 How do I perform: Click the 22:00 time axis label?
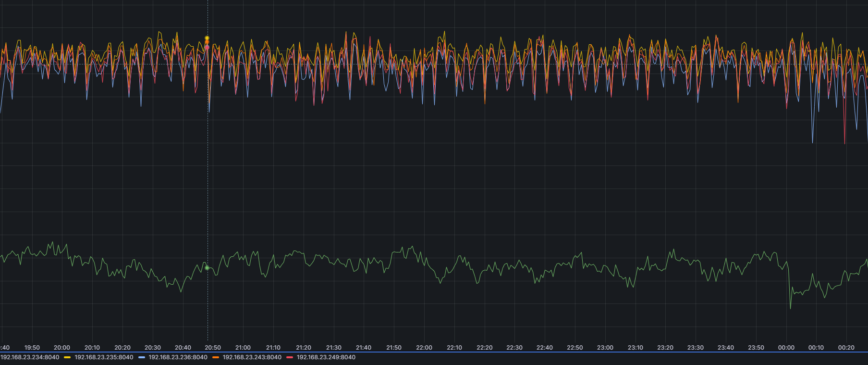pyautogui.click(x=424, y=348)
